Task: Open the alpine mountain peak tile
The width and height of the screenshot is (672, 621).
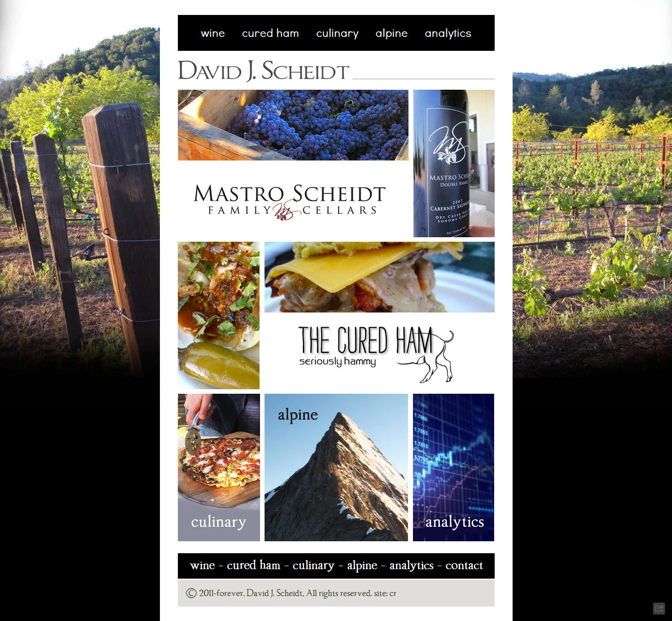Action: (x=336, y=467)
